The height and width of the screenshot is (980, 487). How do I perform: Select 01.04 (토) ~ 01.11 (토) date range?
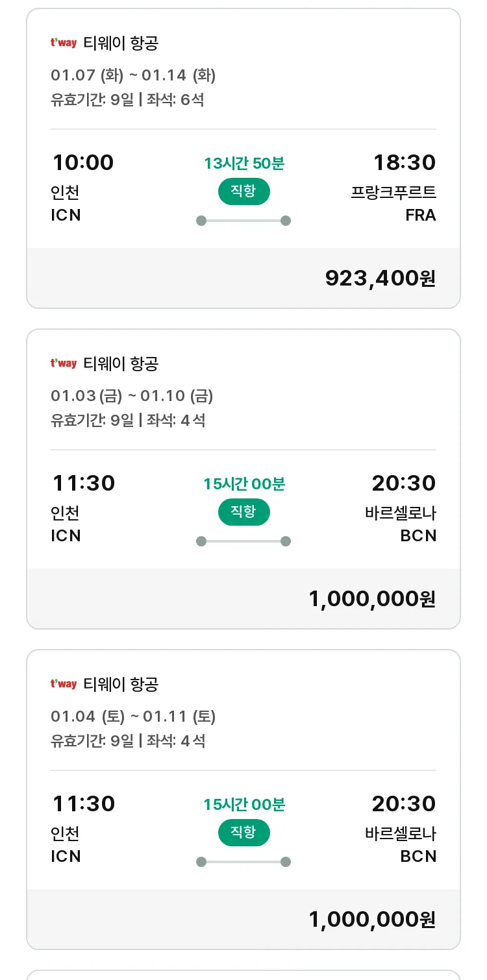[133, 717]
